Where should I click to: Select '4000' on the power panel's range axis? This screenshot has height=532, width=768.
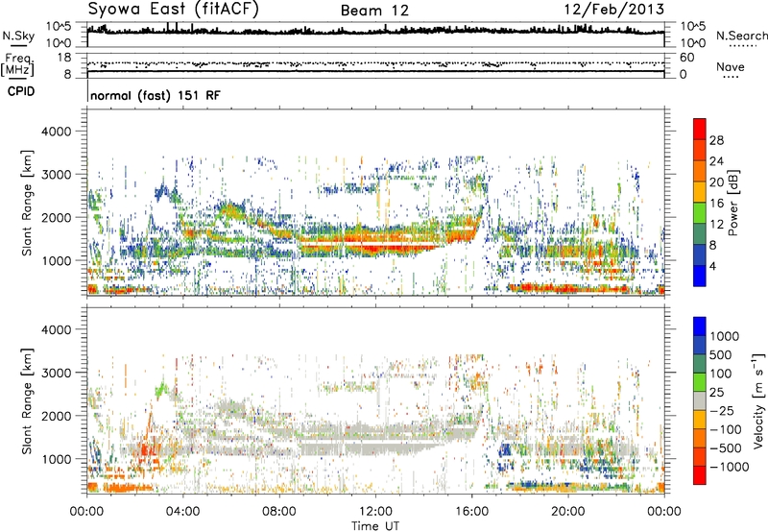click(56, 132)
